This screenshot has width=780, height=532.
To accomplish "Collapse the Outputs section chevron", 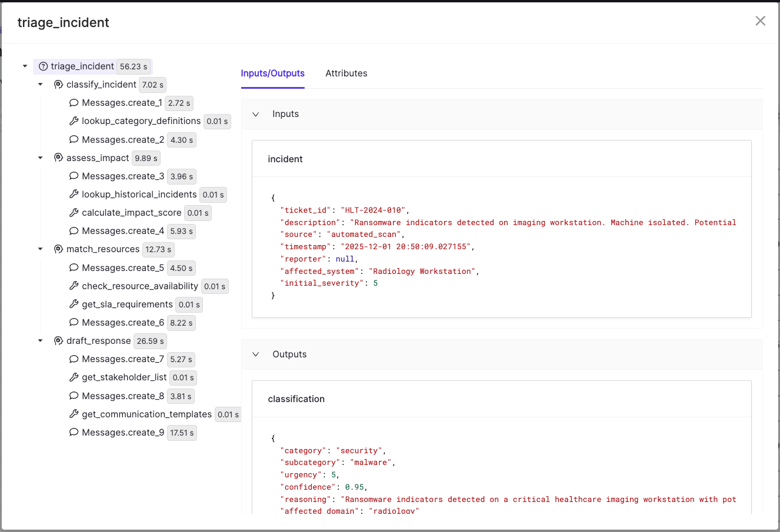I will click(x=256, y=354).
